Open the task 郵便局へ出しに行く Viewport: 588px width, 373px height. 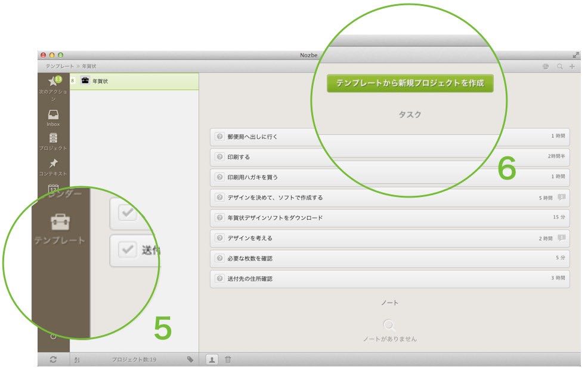(389, 137)
